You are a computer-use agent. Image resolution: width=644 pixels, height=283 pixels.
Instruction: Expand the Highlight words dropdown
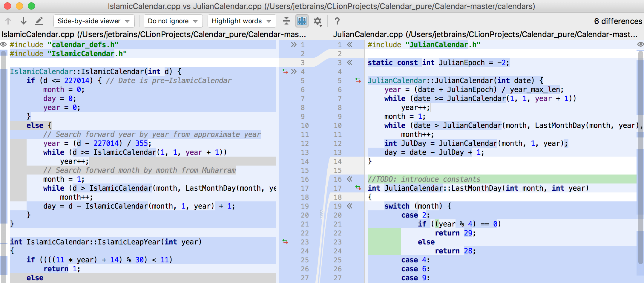tap(241, 21)
